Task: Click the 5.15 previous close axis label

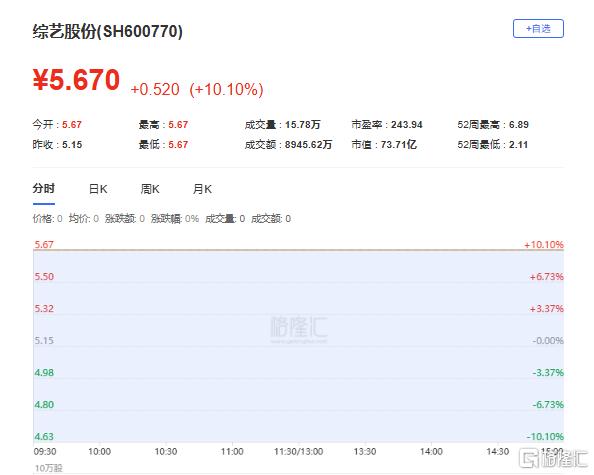Action: [44, 341]
